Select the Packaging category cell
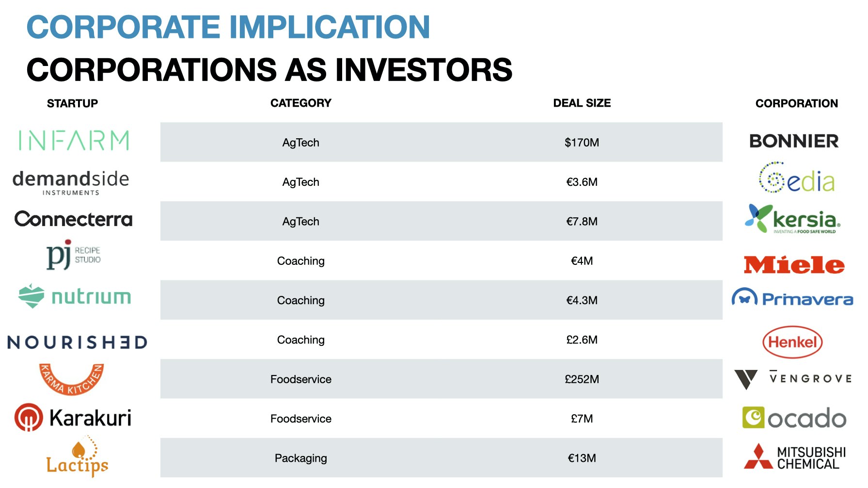 click(300, 458)
